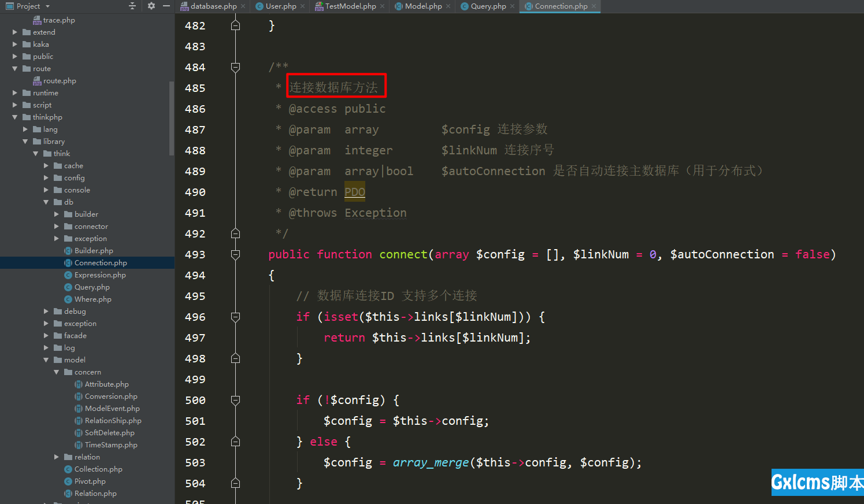Click the collapse all icon in Project panel
The height and width of the screenshot is (504, 864).
click(132, 6)
